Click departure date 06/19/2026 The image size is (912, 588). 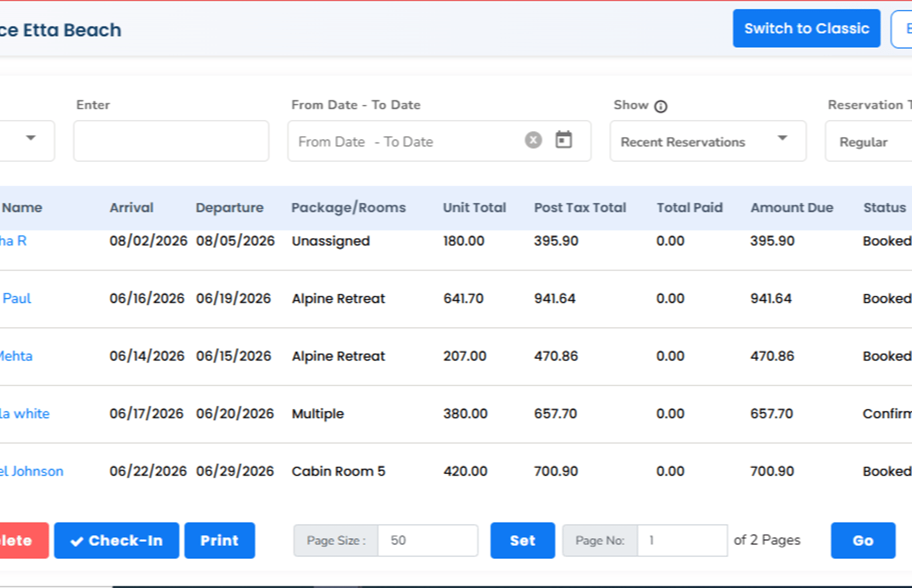233,299
